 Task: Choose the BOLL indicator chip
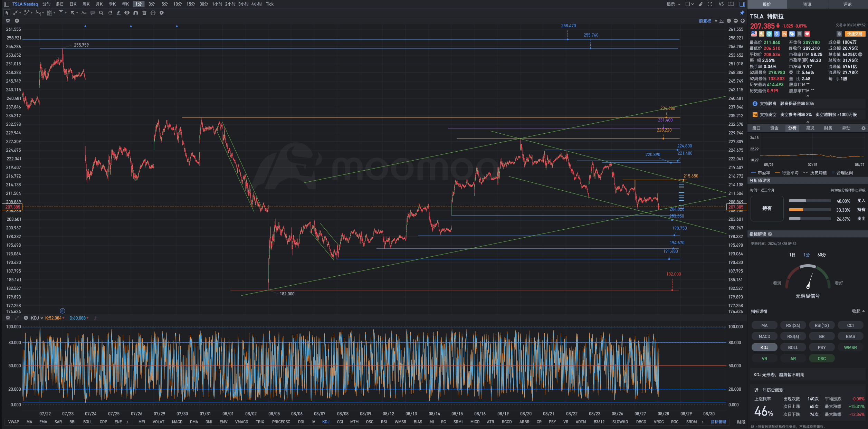[793, 347]
